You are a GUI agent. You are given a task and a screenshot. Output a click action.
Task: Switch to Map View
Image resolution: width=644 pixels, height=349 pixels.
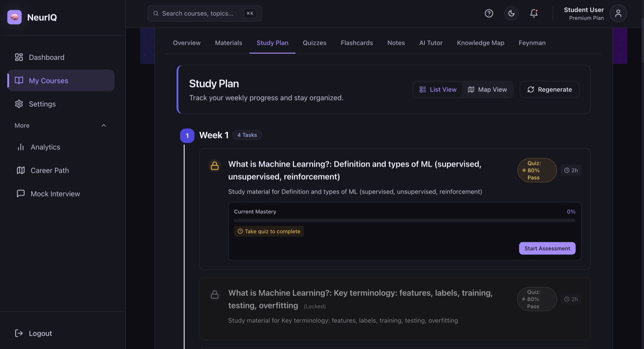487,89
